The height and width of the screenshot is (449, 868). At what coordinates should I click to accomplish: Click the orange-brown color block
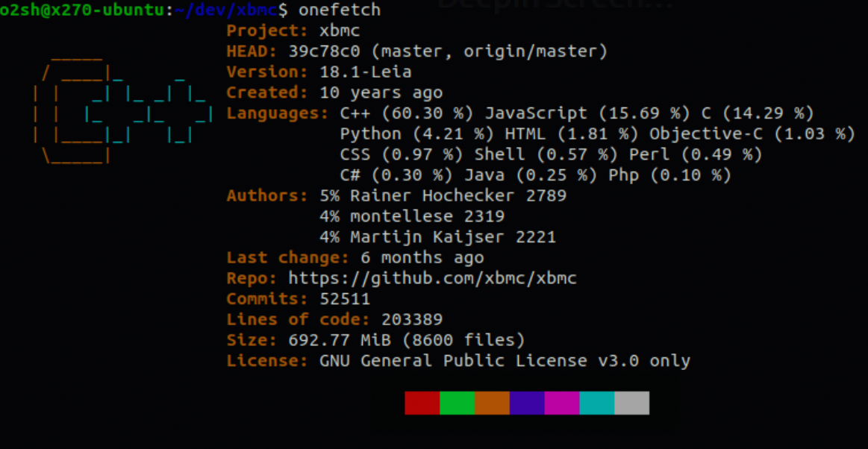pos(492,403)
